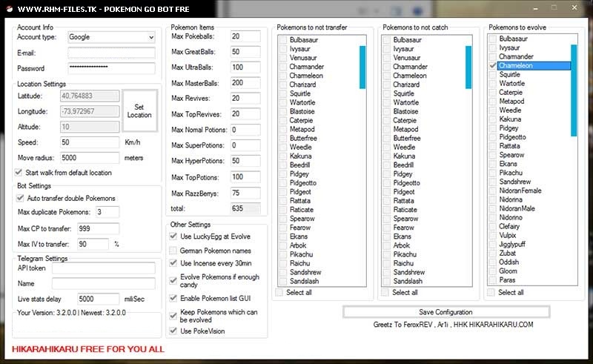
Task: Check Pikachu in Pokemons to not transfer
Action: coord(283,254)
